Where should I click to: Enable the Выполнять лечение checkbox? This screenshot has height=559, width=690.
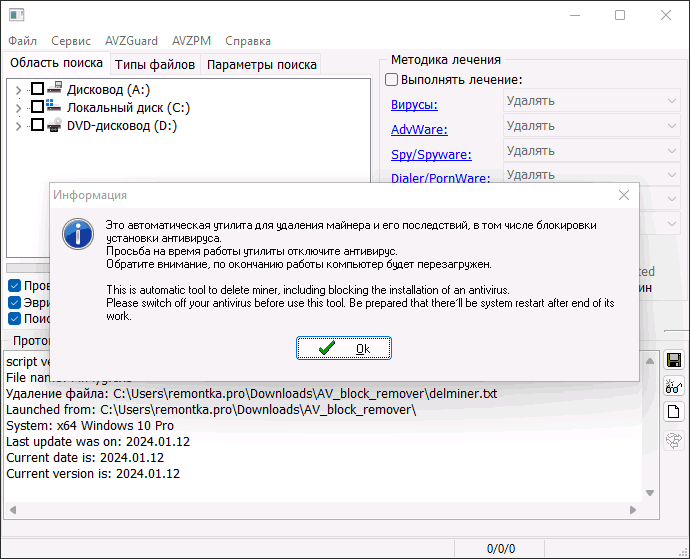[392, 80]
